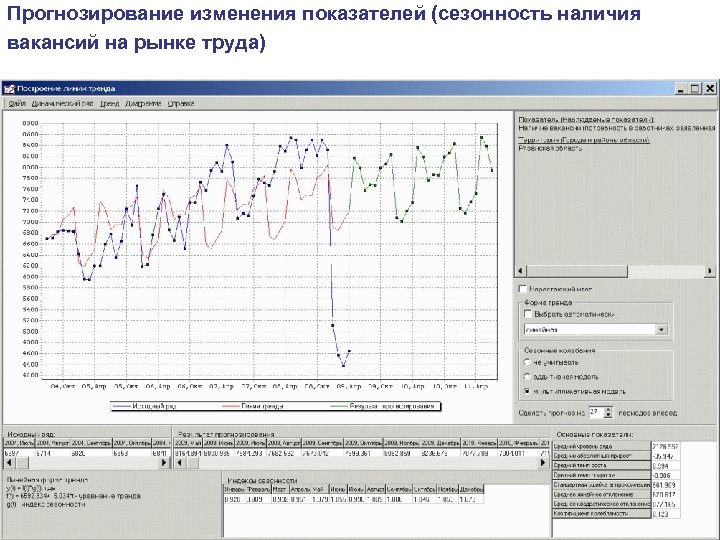Maximize the trend line window
The width and height of the screenshot is (720, 540).
(695, 89)
